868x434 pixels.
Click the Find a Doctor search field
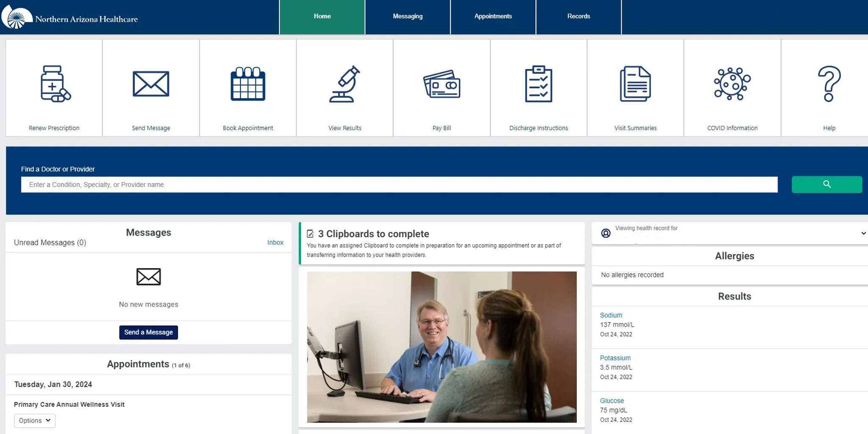(399, 185)
